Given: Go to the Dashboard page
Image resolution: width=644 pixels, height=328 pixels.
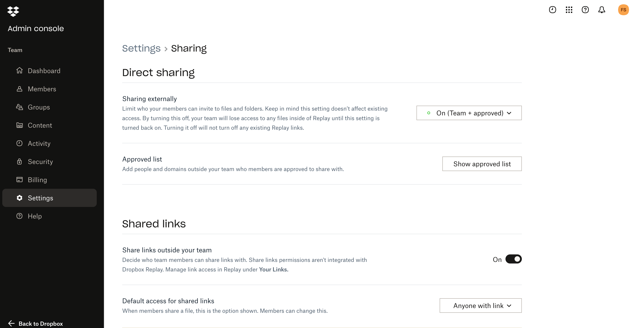Looking at the screenshot, I should pos(44,71).
